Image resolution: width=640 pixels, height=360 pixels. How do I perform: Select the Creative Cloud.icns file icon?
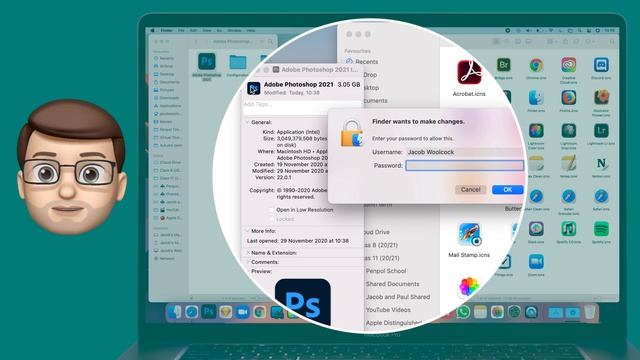[569, 65]
